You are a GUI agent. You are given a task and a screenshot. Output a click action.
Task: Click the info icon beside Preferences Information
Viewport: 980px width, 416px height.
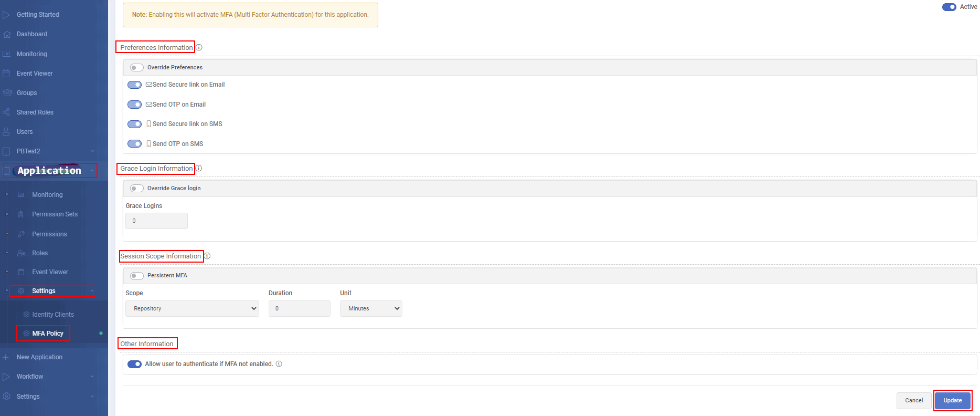tap(199, 47)
